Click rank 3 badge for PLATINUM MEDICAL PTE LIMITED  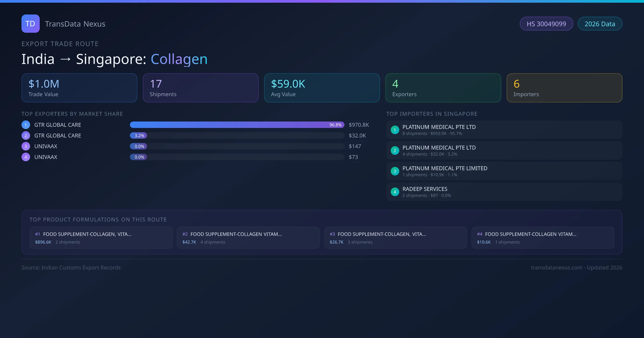tap(395, 171)
